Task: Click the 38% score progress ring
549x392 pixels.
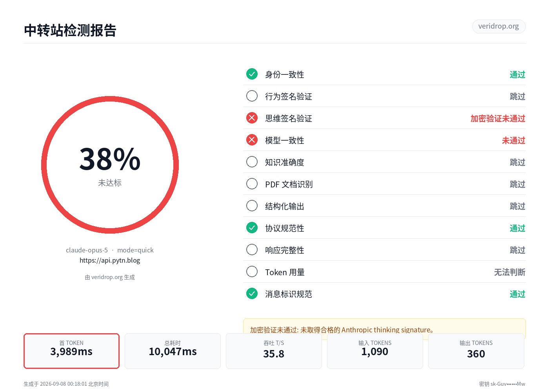Action: point(110,165)
